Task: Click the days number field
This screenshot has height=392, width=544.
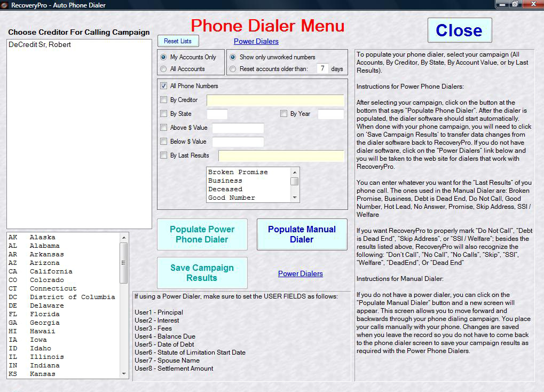Action: point(322,68)
